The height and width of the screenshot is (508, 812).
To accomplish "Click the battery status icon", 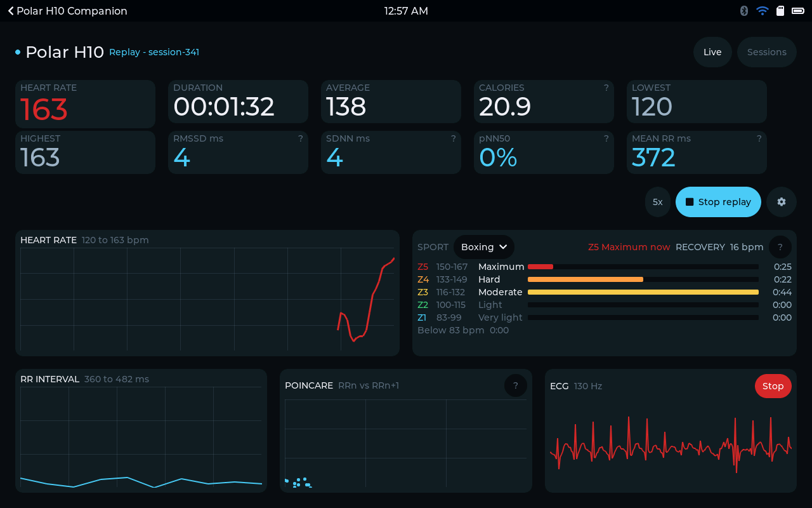I will (x=798, y=11).
